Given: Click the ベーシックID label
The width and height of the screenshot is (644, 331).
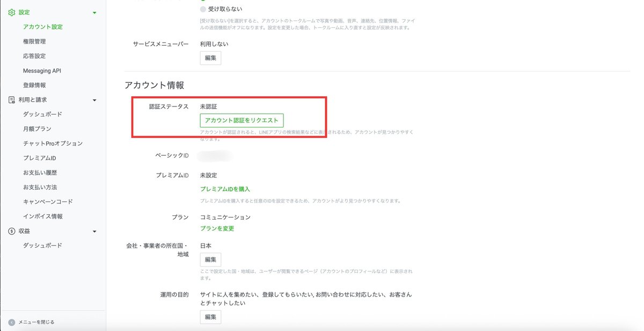Looking at the screenshot, I should (171, 155).
